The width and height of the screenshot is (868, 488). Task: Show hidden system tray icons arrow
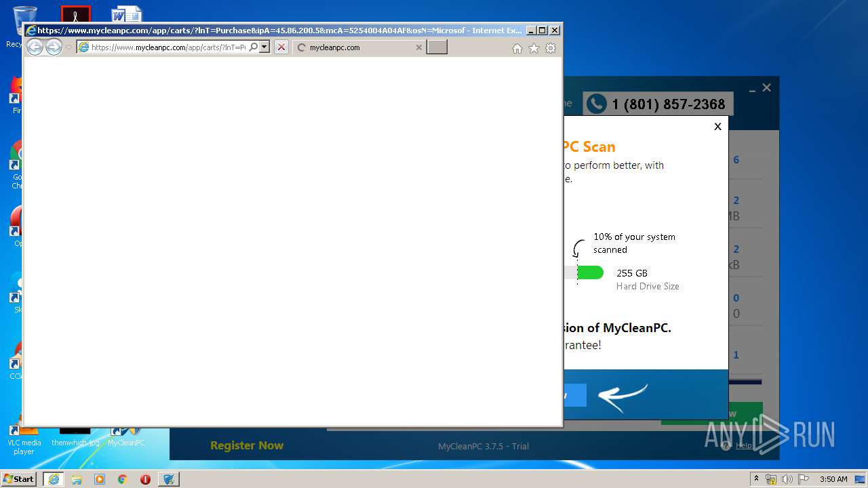point(756,479)
